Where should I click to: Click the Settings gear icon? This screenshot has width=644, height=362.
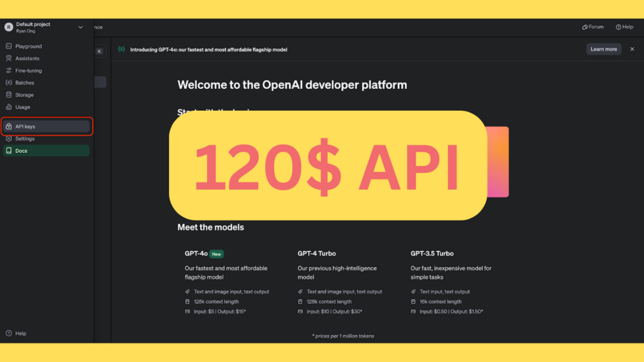tap(8, 139)
